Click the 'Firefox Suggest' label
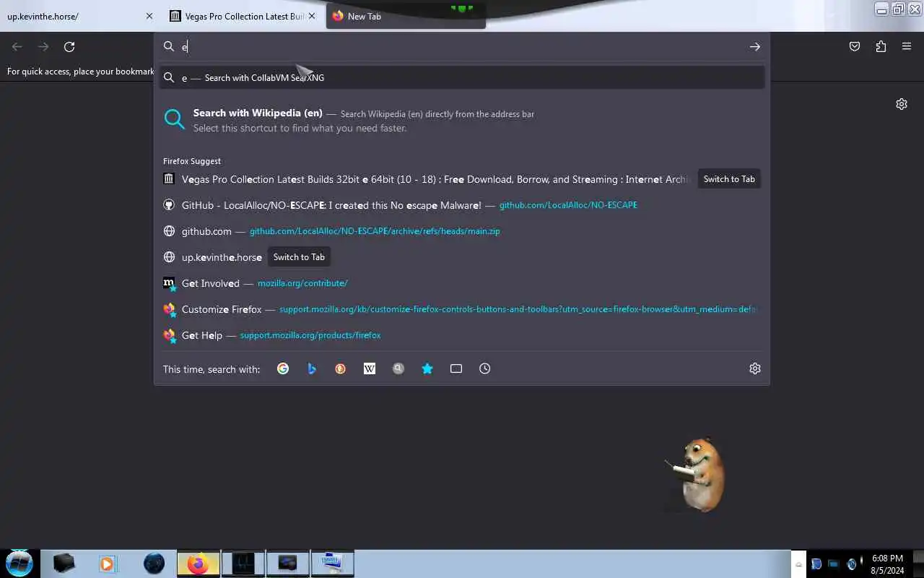The width and height of the screenshot is (924, 578). pos(192,161)
